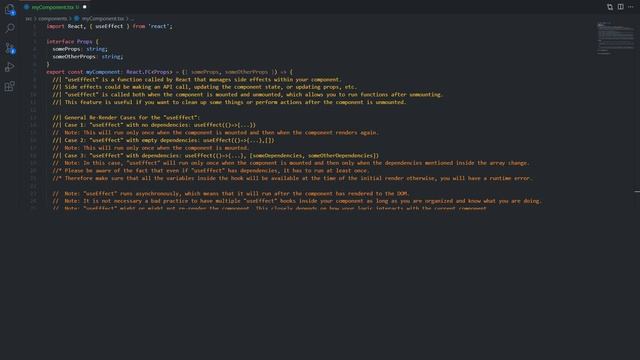Click the 'Case 2: useEffect with empty dependencies' comment

(x=163, y=140)
